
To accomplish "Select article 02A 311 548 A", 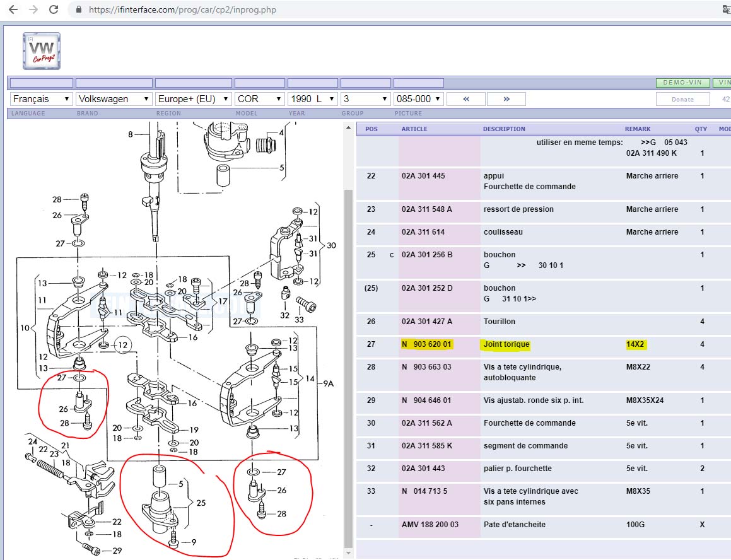I will 426,209.
